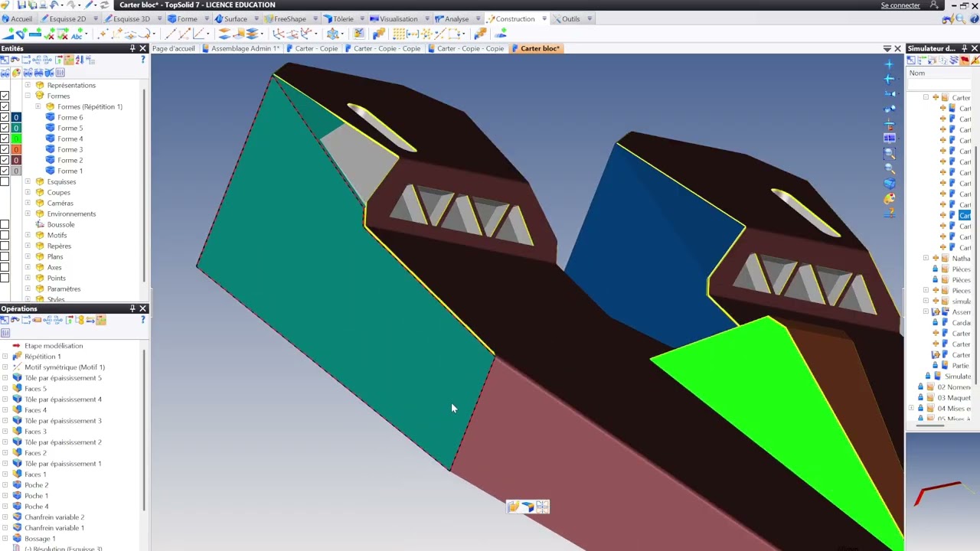980x551 pixels.
Task: Switch to the Assemblage Admin 1* document tab
Action: [240, 48]
